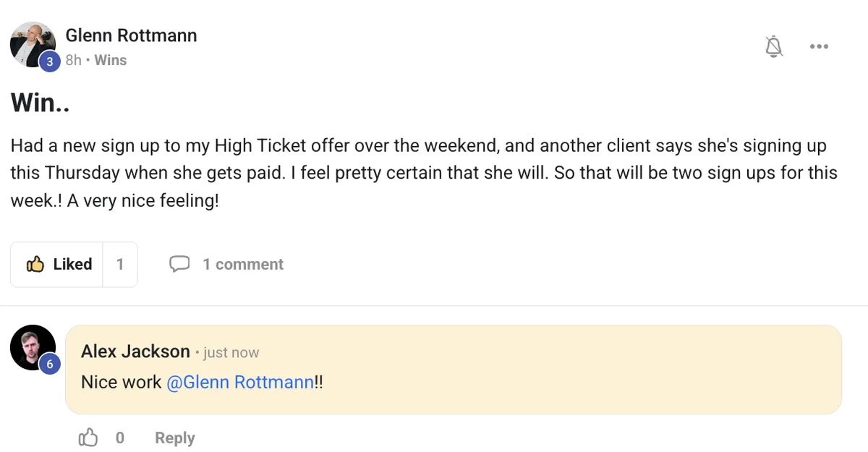868x452 pixels.
Task: Open the notification settings dropdown for this post
Action: (774, 46)
